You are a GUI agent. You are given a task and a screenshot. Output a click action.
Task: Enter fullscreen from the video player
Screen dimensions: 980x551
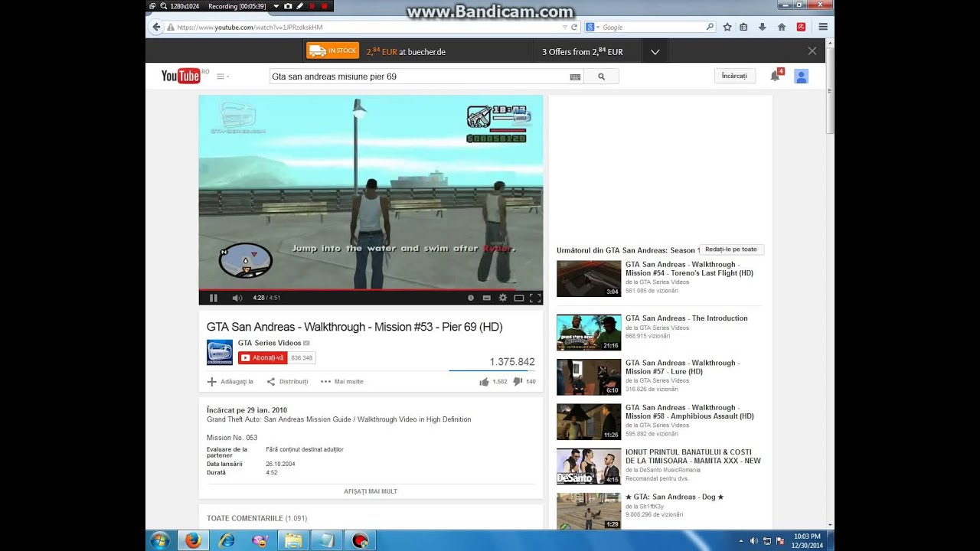[535, 298]
